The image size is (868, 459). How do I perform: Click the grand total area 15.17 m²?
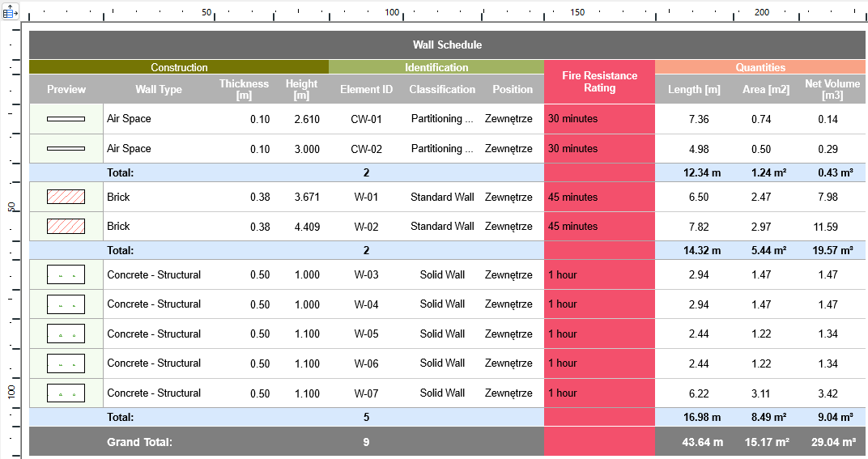point(767,442)
